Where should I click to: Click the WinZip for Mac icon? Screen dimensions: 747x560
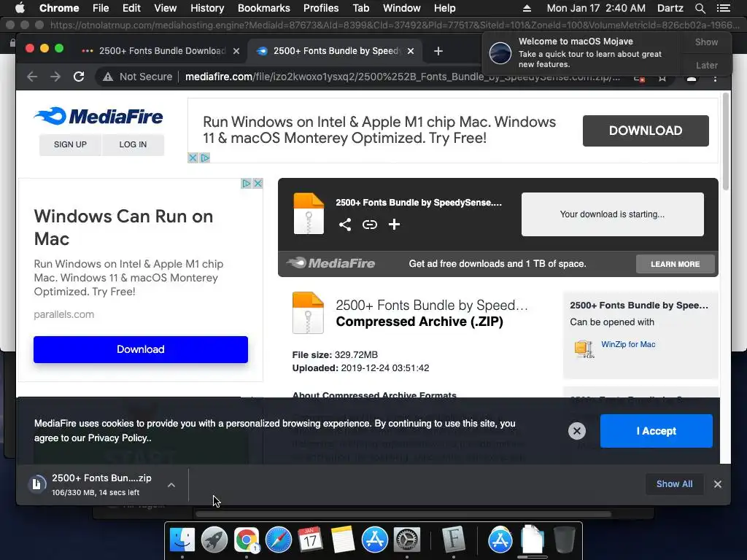[x=584, y=349]
